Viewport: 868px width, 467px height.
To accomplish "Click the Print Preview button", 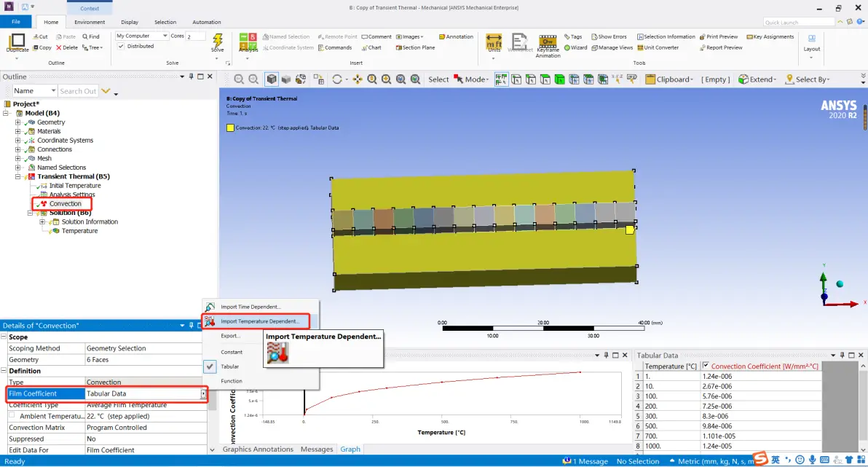I will pos(721,36).
